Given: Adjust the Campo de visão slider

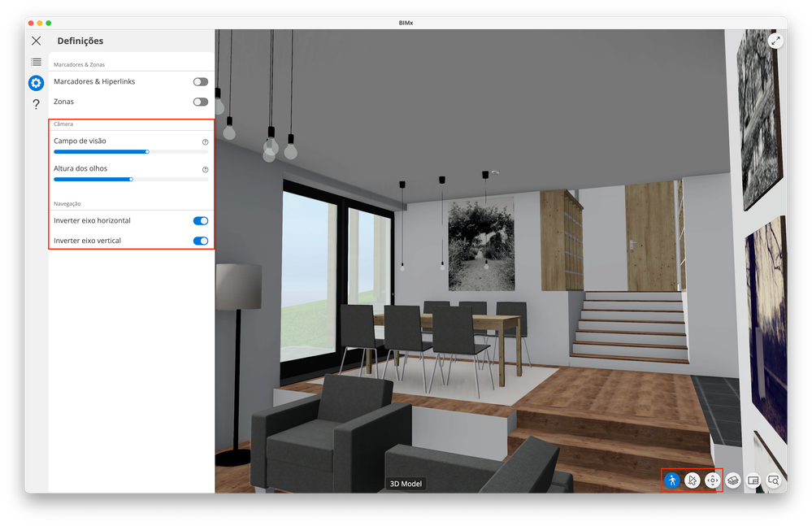Looking at the screenshot, I should 131,152.
